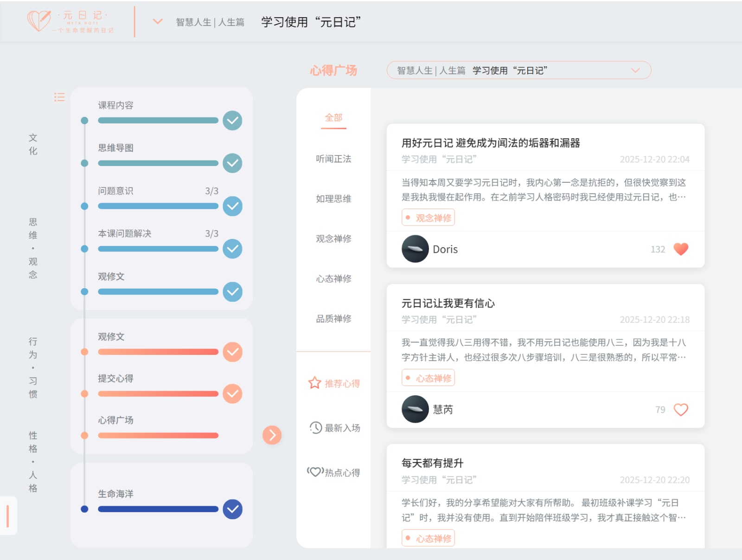This screenshot has width=742, height=560.
Task: Show 热点心得 posts
Action: (333, 472)
